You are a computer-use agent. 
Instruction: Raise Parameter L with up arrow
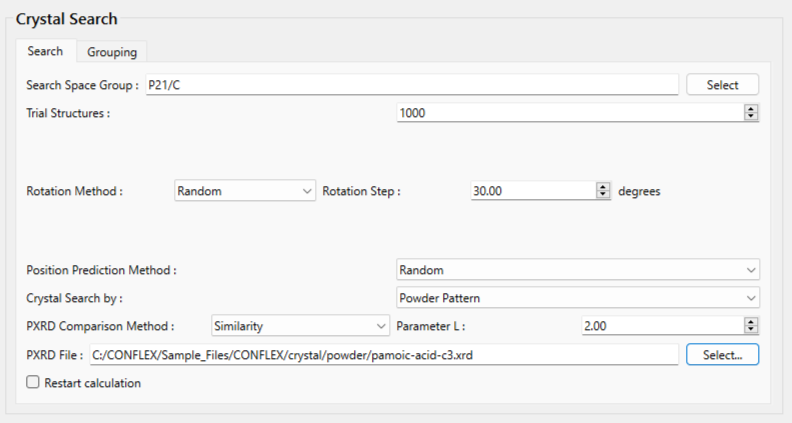point(751,322)
